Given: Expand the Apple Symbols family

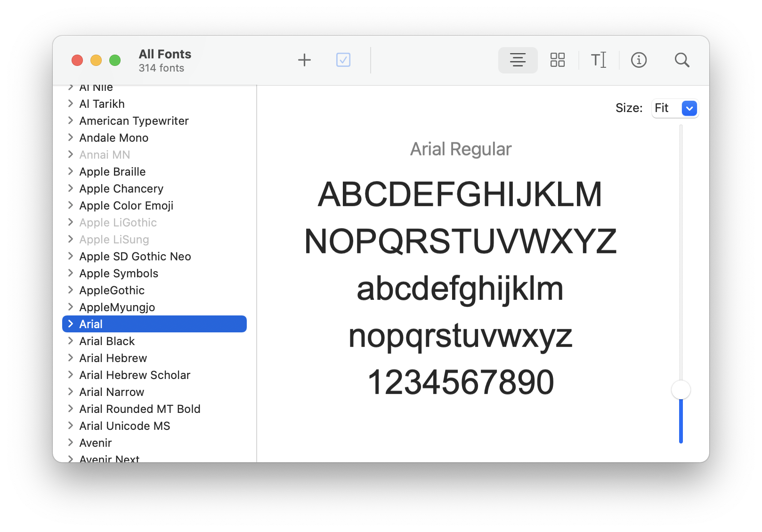Looking at the screenshot, I should (71, 273).
